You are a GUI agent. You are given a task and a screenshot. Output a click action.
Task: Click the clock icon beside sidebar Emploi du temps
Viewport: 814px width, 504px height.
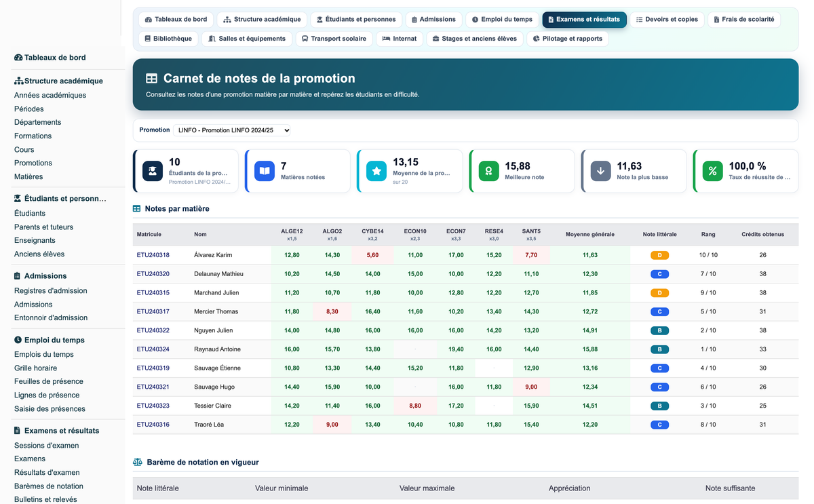[18, 340]
